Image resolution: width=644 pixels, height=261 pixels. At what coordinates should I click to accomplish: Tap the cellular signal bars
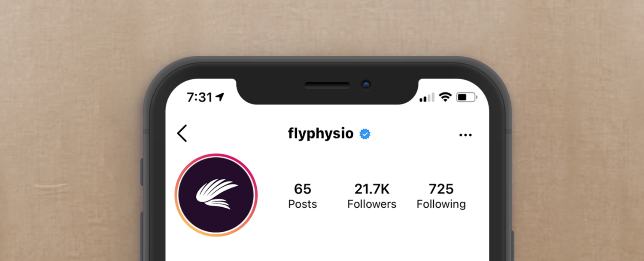pyautogui.click(x=427, y=98)
